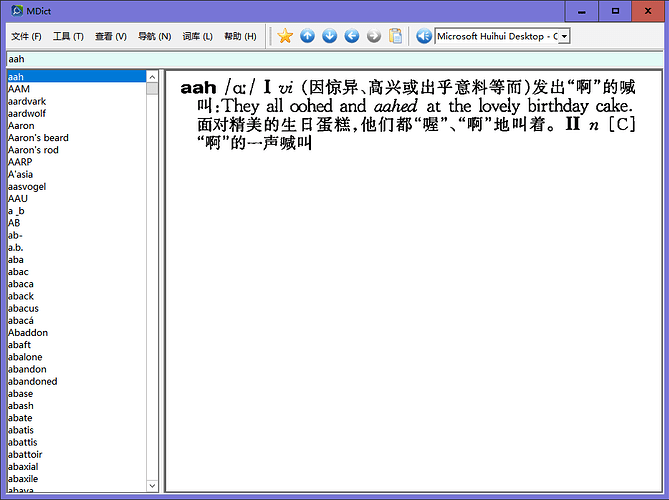Minimize the MDict window
Viewport: 669px width, 500px height.
581,11
